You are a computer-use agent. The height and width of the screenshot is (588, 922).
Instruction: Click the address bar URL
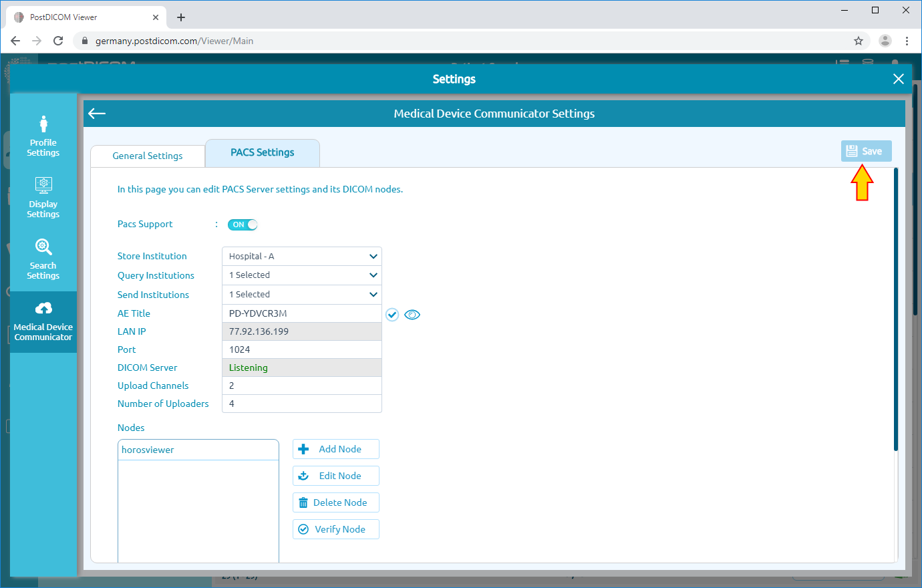(174, 41)
